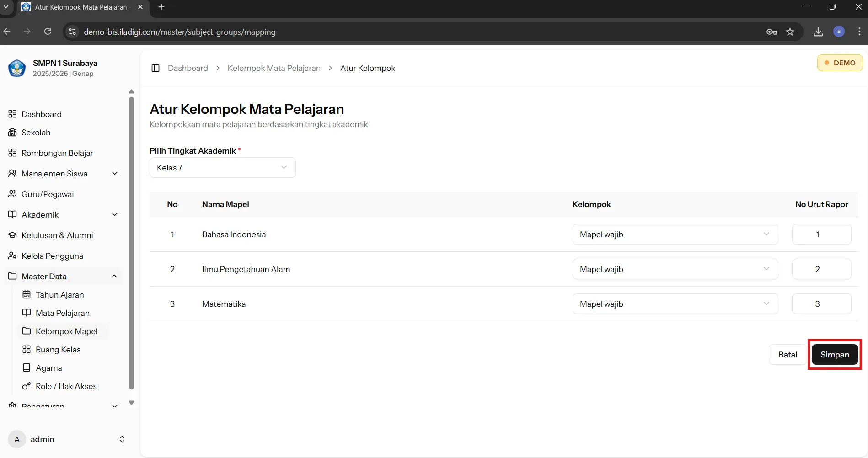Open Kelompok dropdown for Bahasa Indonesia
Image resolution: width=868 pixels, height=458 pixels.
675,234
